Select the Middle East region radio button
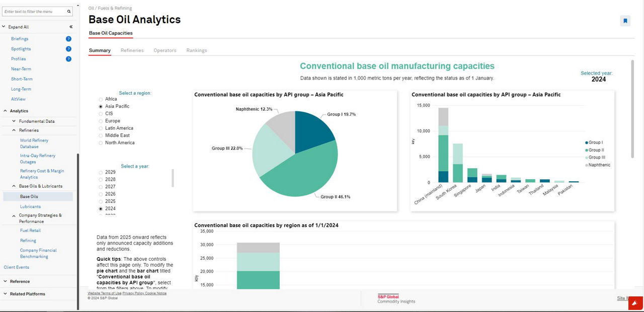This screenshot has width=644, height=312. pyautogui.click(x=101, y=136)
